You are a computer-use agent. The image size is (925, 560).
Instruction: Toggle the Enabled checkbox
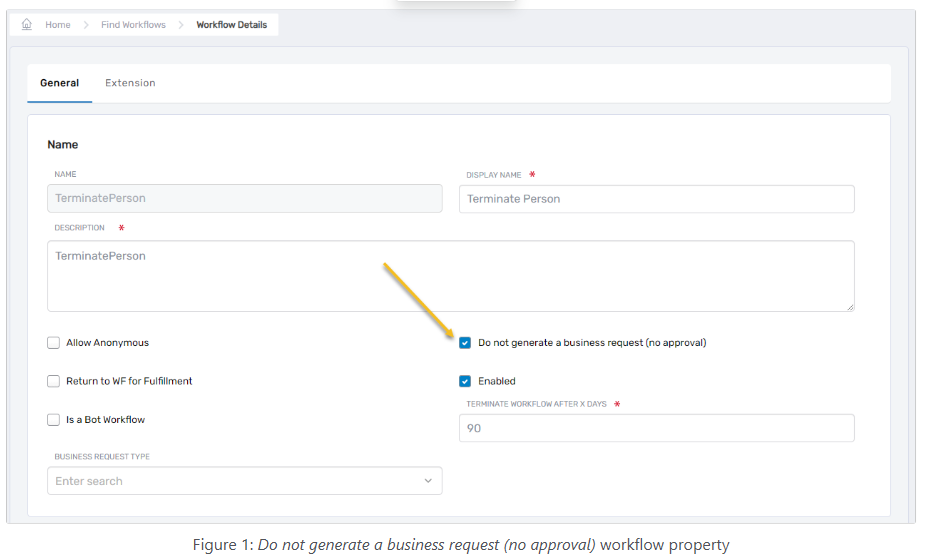click(x=465, y=381)
